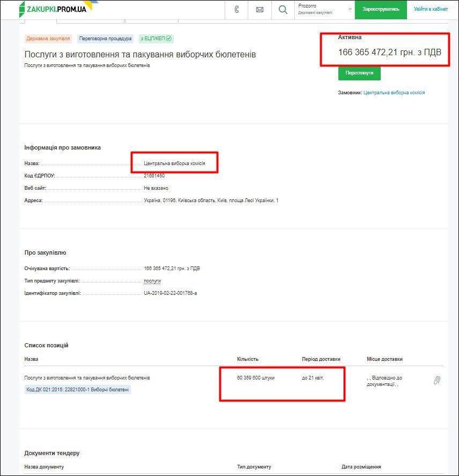Click the Код ДК 021:2015 classifier tag
Viewport: 459px width, 476px height.
(77, 390)
